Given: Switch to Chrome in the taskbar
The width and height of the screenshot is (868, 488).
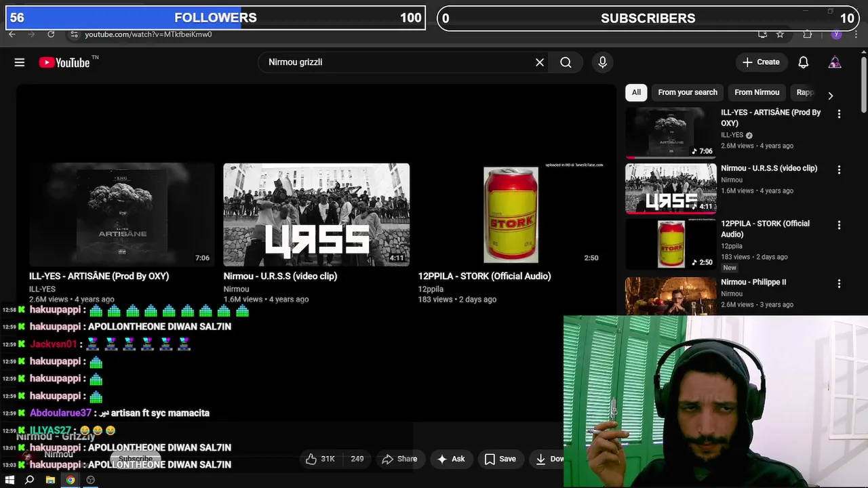Looking at the screenshot, I should 71,480.
